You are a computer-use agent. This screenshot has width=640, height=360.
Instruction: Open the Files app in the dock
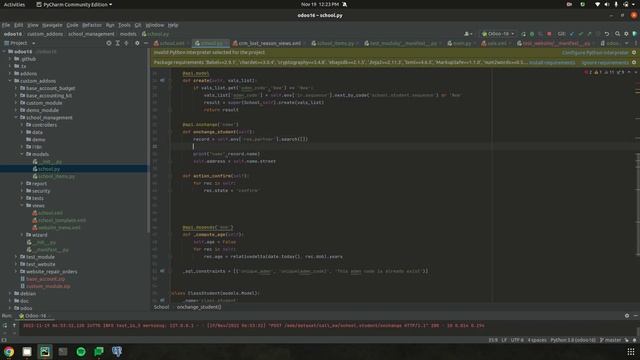click(27, 351)
